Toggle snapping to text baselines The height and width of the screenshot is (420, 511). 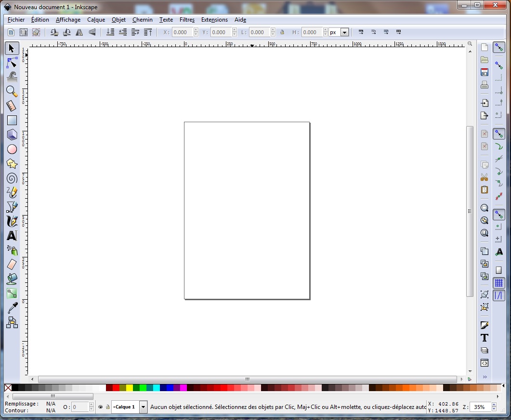[499, 252]
